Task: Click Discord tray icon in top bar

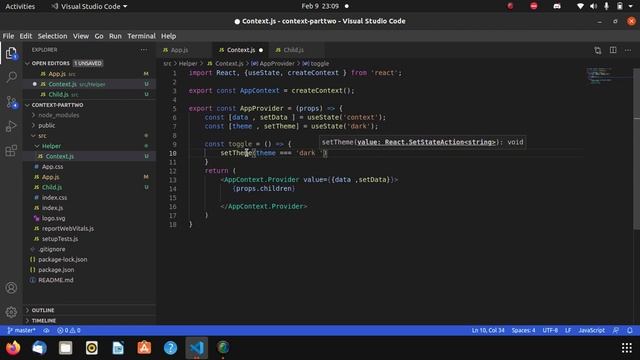Action: pos(557,6)
